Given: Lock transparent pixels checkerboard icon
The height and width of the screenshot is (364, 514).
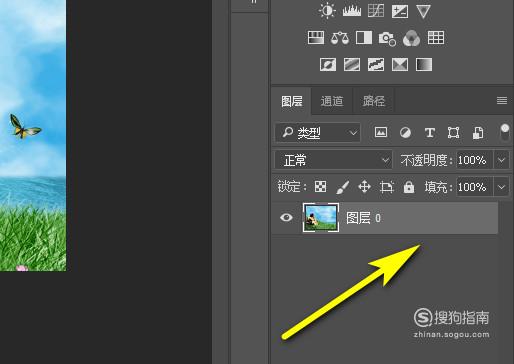Looking at the screenshot, I should (320, 187).
